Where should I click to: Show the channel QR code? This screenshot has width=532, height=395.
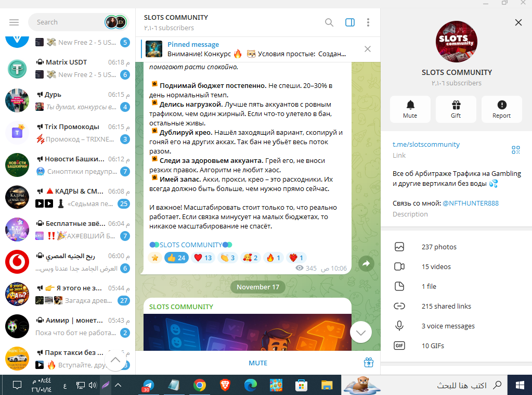tap(516, 150)
